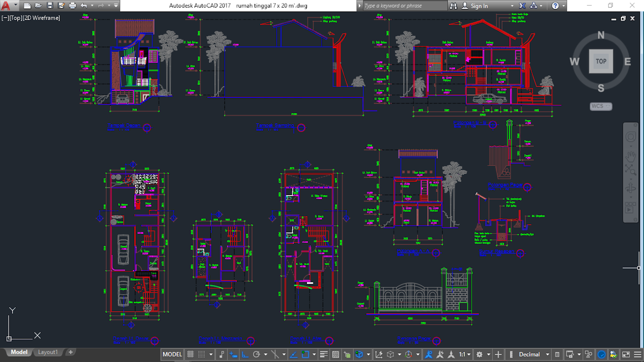Save the drawing with the floppy icon
The height and width of the screenshot is (362, 644).
pyautogui.click(x=50, y=6)
